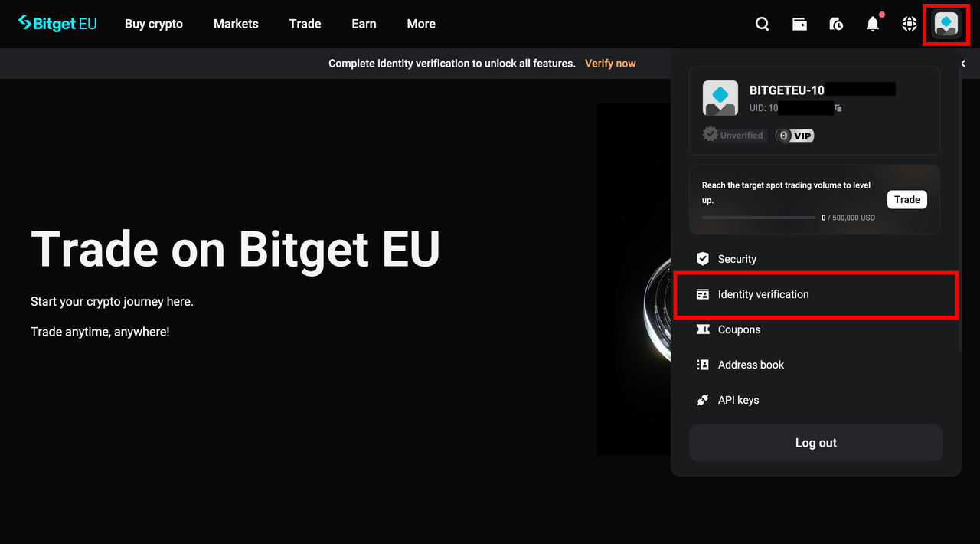Click the 'Complete identity verification' banner text
980x544 pixels.
452,64
